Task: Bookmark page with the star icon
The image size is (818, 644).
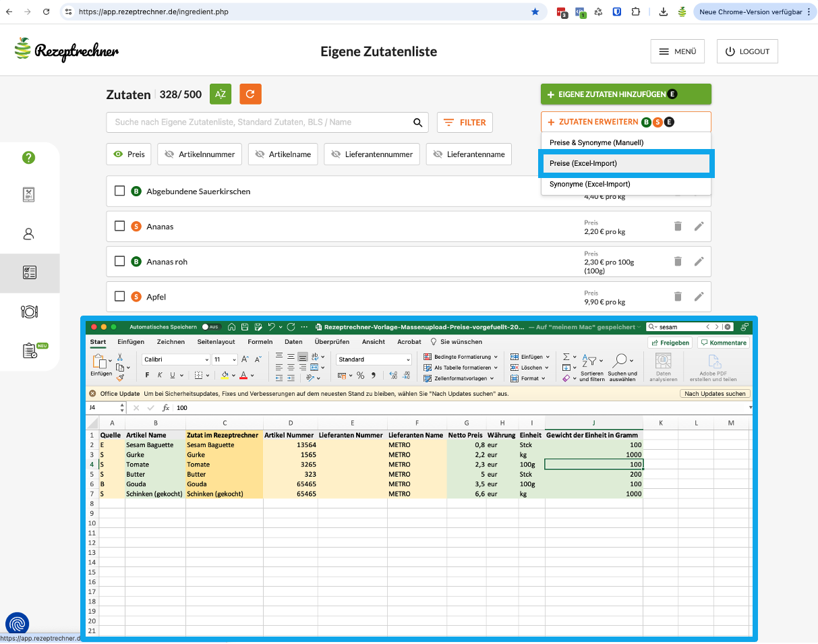Action: pyautogui.click(x=535, y=12)
